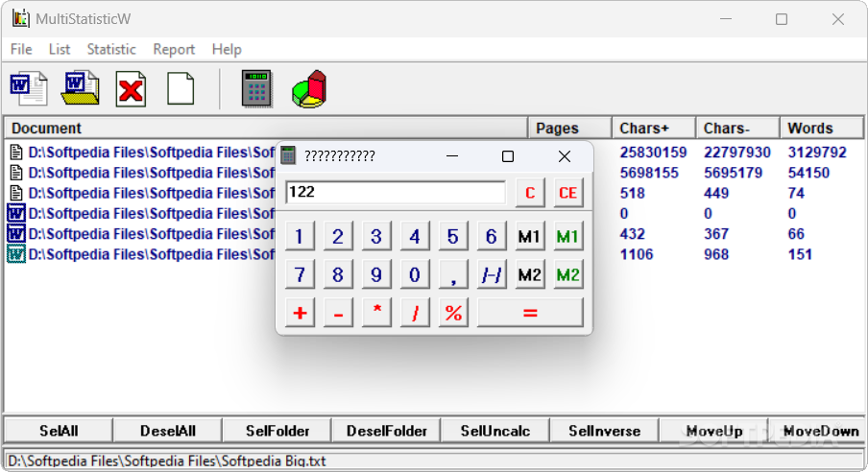Viewport: 868px width, 472px height.
Task: Click the MoveUp button
Action: click(714, 431)
